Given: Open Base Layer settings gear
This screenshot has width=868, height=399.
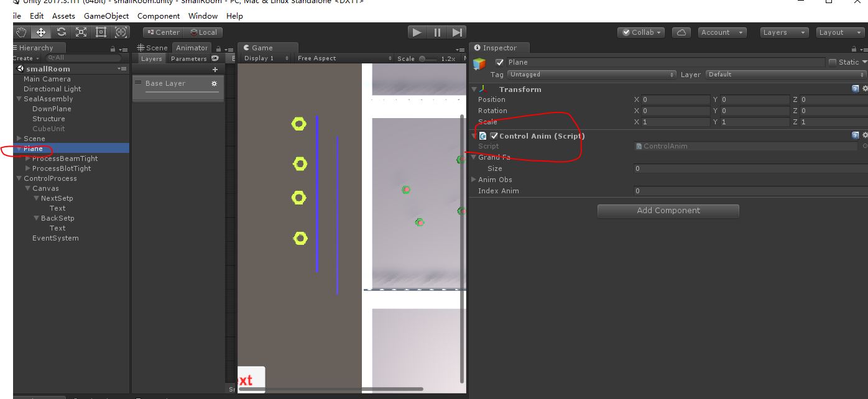Looking at the screenshot, I should coord(215,83).
